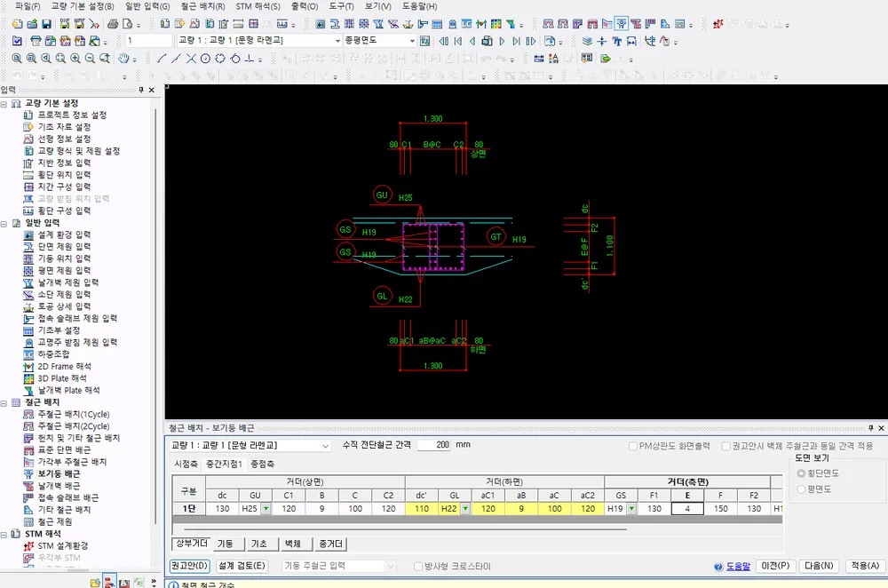Toggle 권고안시 벽체 주철근과 동일 간격 적용
This screenshot has height=588, width=888.
tap(726, 447)
